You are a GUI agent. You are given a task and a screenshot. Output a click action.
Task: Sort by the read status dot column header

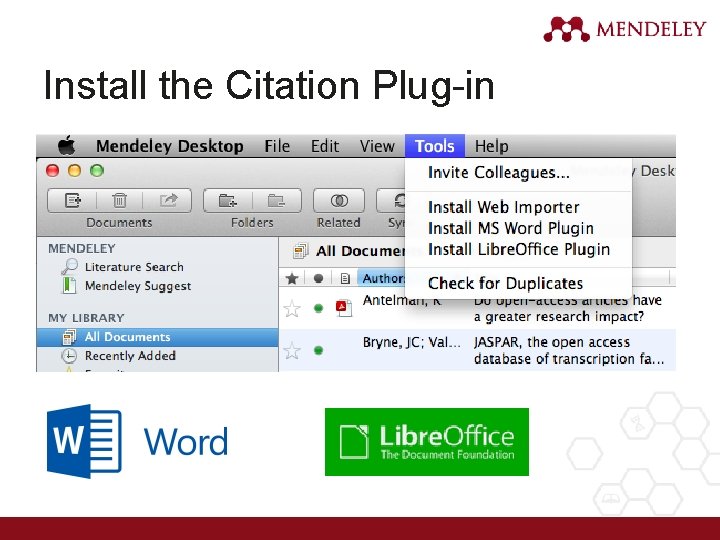[318, 278]
